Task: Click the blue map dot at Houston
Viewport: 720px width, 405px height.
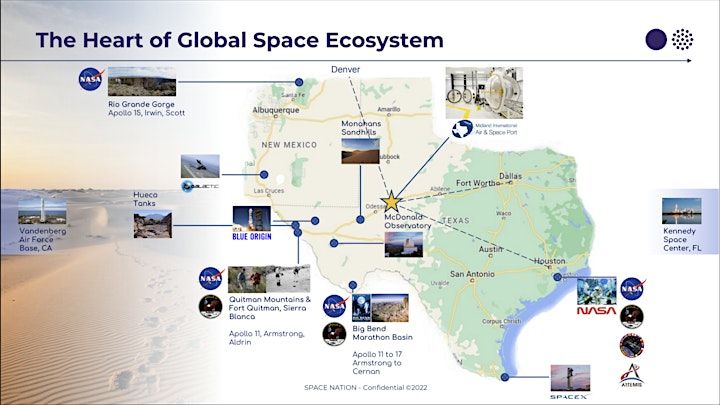Action: point(557,277)
